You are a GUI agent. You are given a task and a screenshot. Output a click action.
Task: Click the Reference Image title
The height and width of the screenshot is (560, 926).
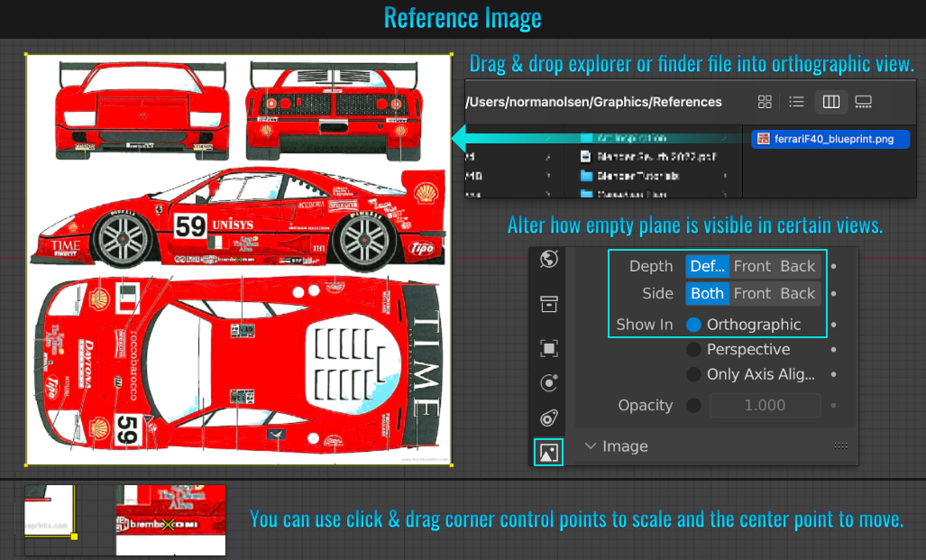(463, 18)
